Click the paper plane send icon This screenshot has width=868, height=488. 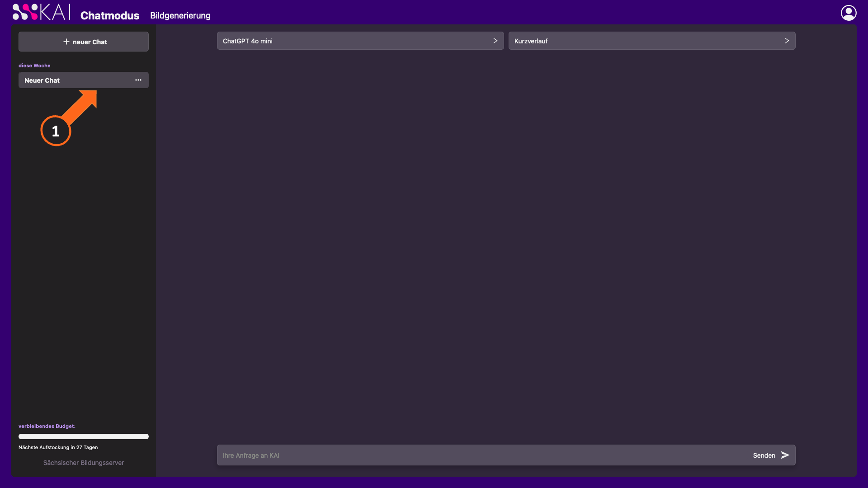pyautogui.click(x=785, y=455)
